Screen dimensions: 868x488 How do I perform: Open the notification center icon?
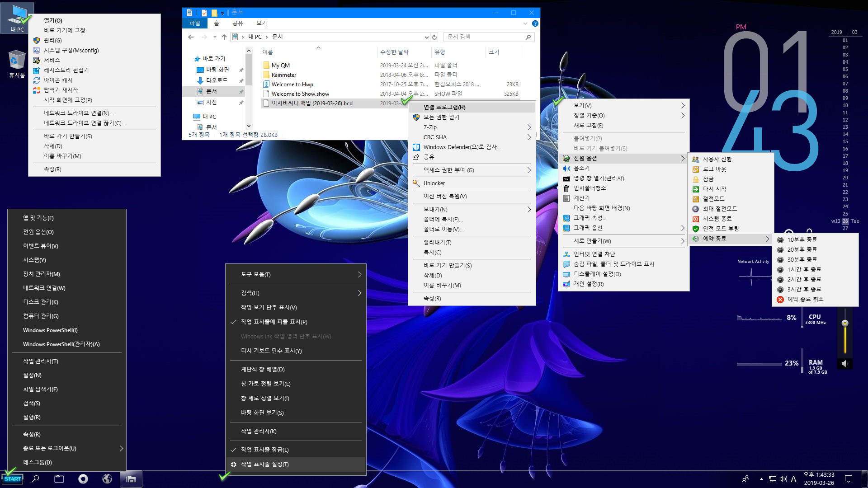(x=849, y=479)
